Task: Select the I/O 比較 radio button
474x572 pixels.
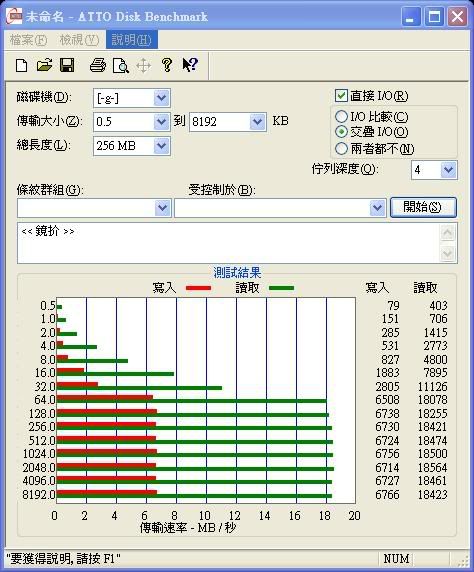Action: click(x=341, y=117)
